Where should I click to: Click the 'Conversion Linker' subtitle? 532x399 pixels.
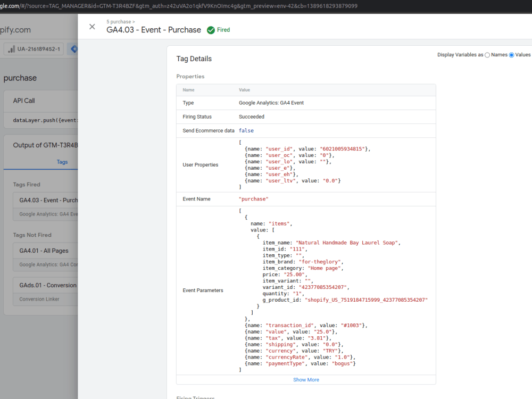pyautogui.click(x=39, y=299)
